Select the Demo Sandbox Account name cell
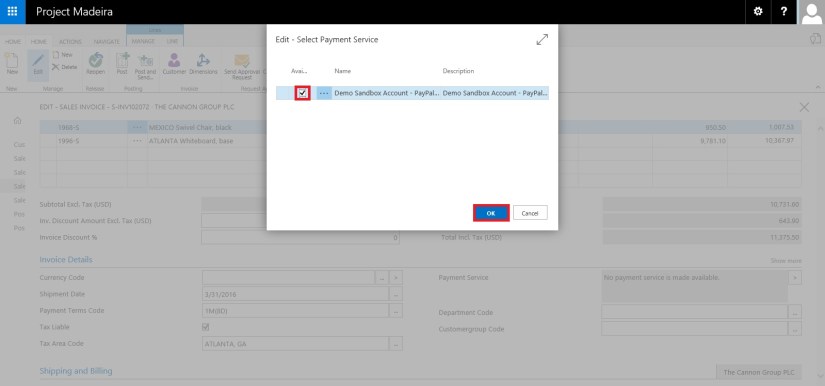Viewport: 825px width, 386px height. (x=386, y=93)
